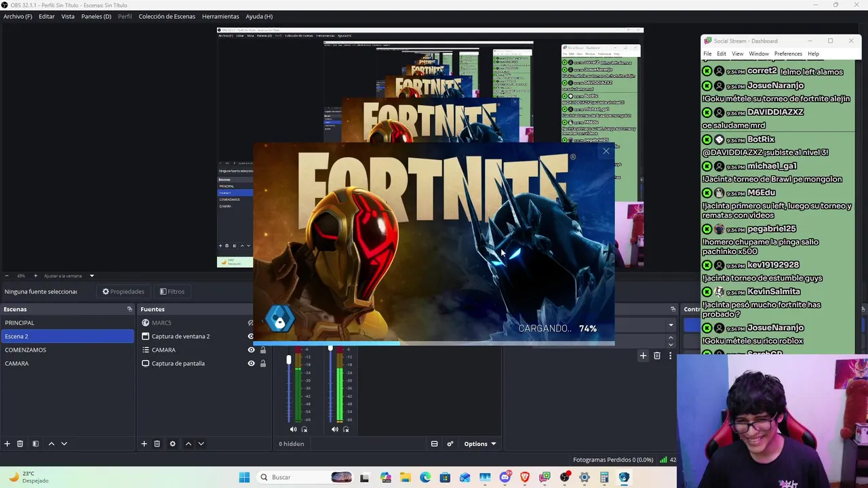Delete the selected scene via trash icon
This screenshot has width=868, height=488.
[x=20, y=444]
